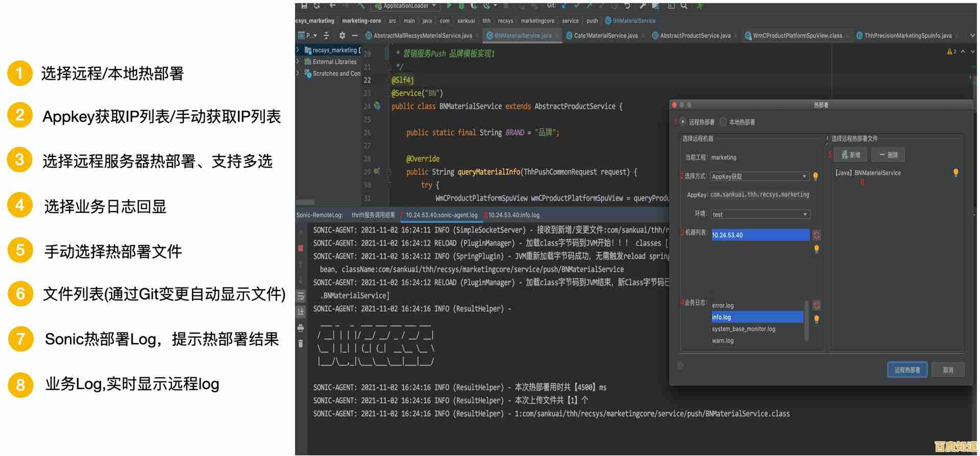Click trash clear-log icon in log panel
This screenshot has height=456, width=980.
301,343
